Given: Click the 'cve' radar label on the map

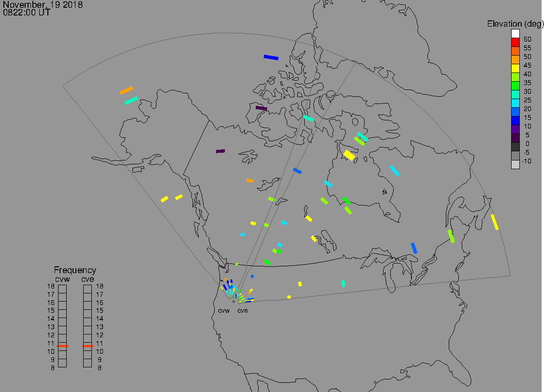Looking at the screenshot, I should coord(243,310).
